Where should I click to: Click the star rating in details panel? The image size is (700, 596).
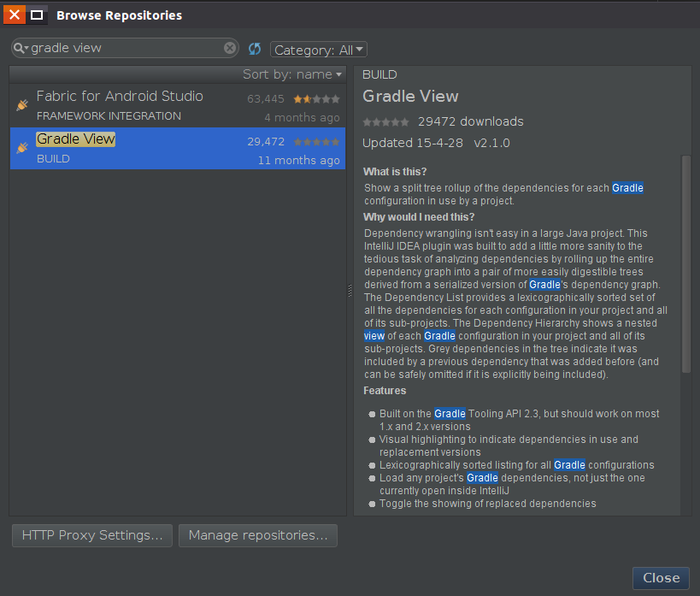[x=385, y=121]
